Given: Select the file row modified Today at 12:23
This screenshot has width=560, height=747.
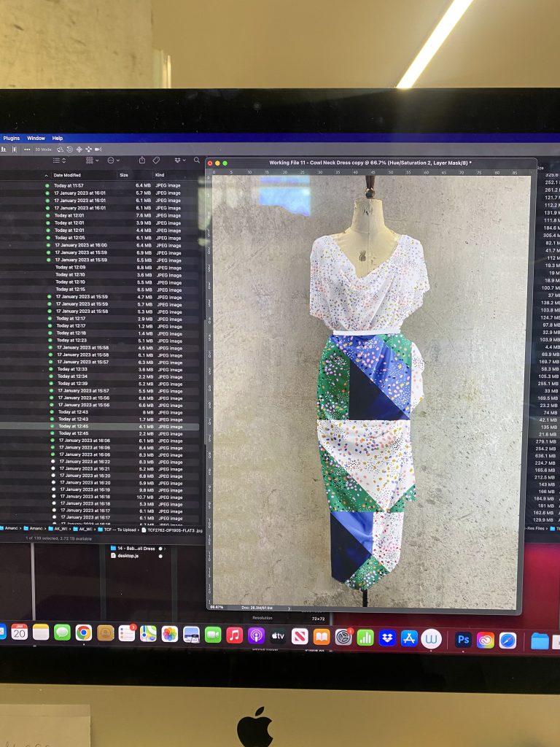Looking at the screenshot, I should (x=99, y=341).
